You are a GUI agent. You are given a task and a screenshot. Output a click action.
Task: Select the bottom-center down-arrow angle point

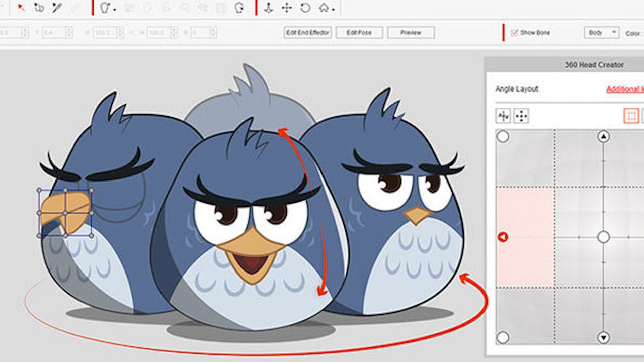[x=603, y=337]
